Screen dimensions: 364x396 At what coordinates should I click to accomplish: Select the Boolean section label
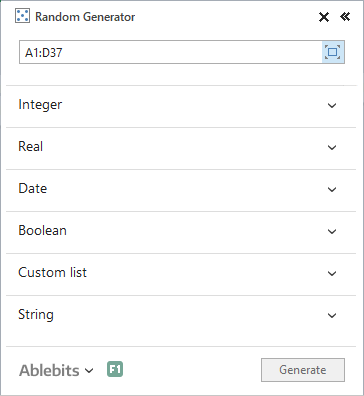point(42,230)
